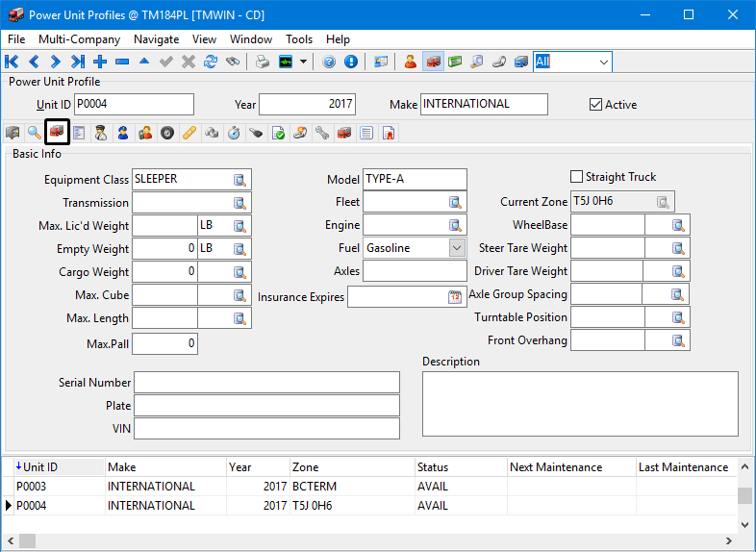Open the Multi-Company menu
756x552 pixels.
click(x=79, y=39)
